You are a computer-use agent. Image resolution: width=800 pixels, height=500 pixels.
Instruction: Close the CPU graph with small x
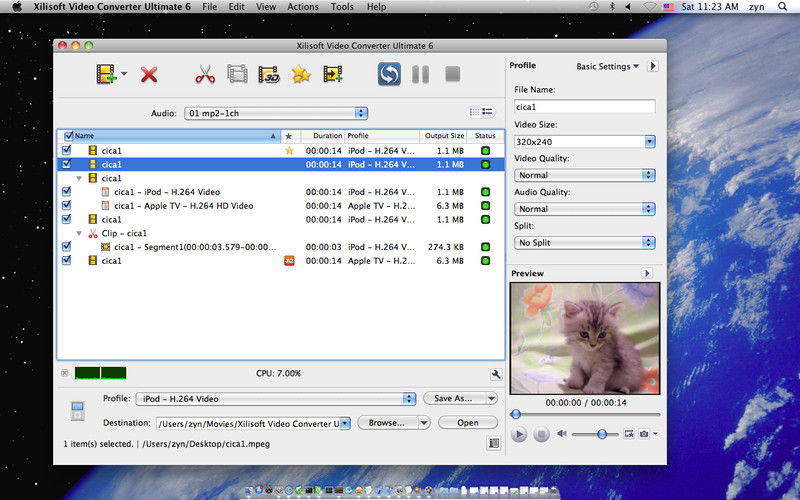pos(64,373)
